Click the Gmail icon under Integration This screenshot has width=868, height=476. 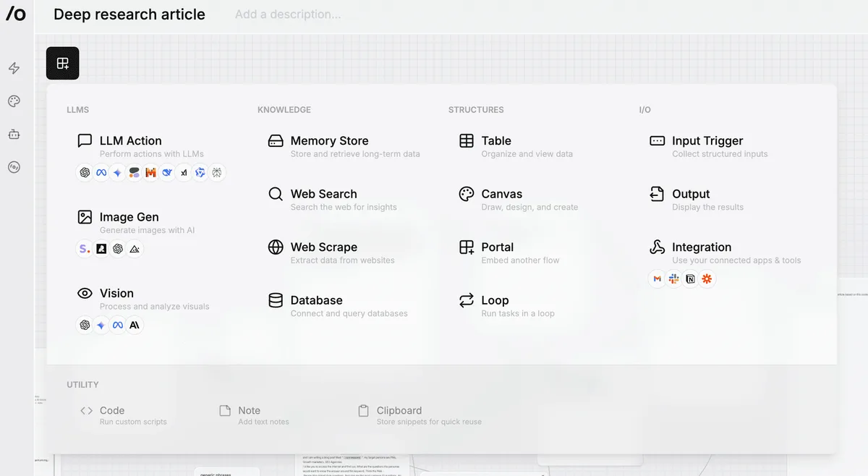coord(657,279)
